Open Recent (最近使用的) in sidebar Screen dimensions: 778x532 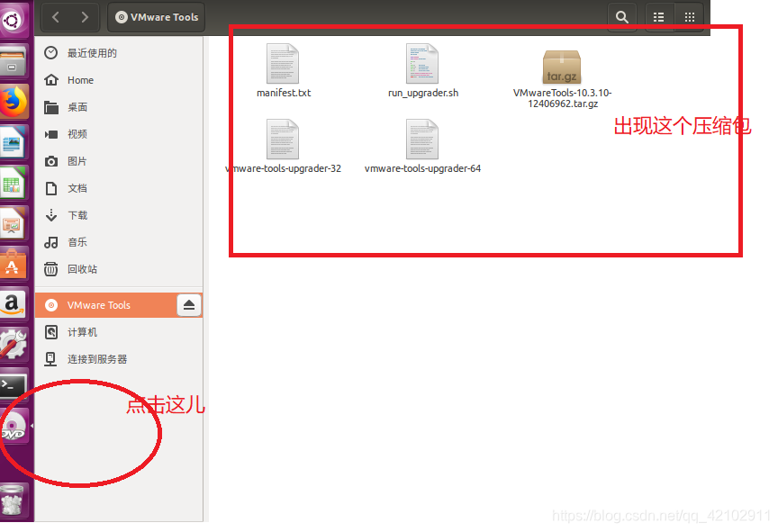click(x=119, y=52)
